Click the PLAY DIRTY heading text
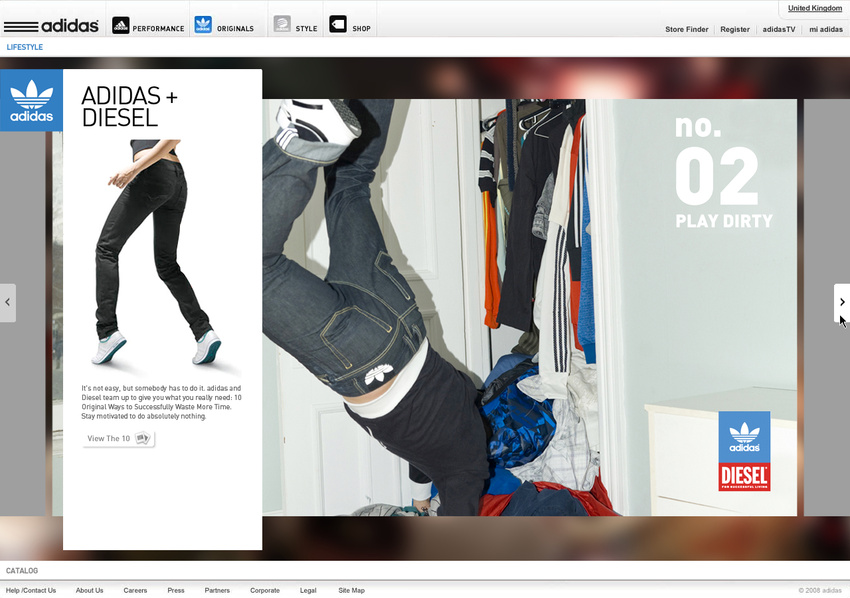Viewport: 850px width, 598px height. click(724, 221)
